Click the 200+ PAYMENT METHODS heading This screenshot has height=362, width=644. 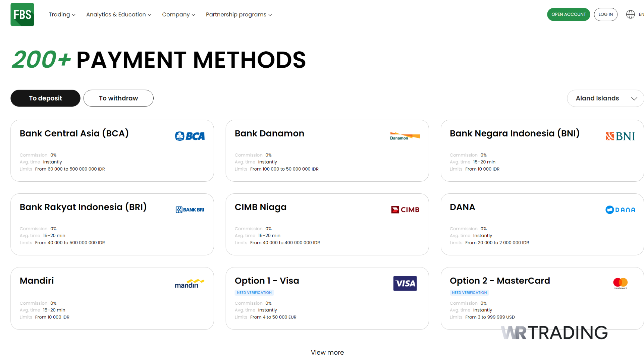click(x=159, y=60)
